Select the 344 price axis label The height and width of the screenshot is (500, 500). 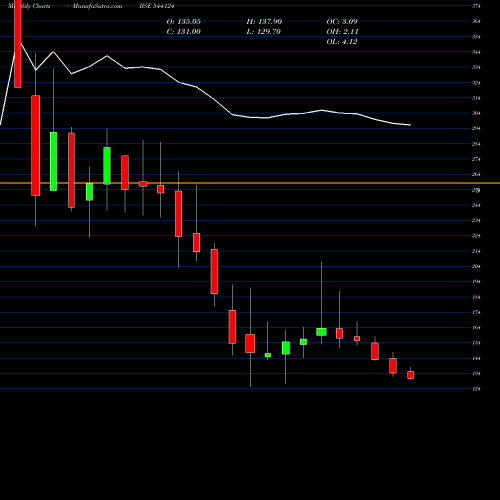pos(476,52)
